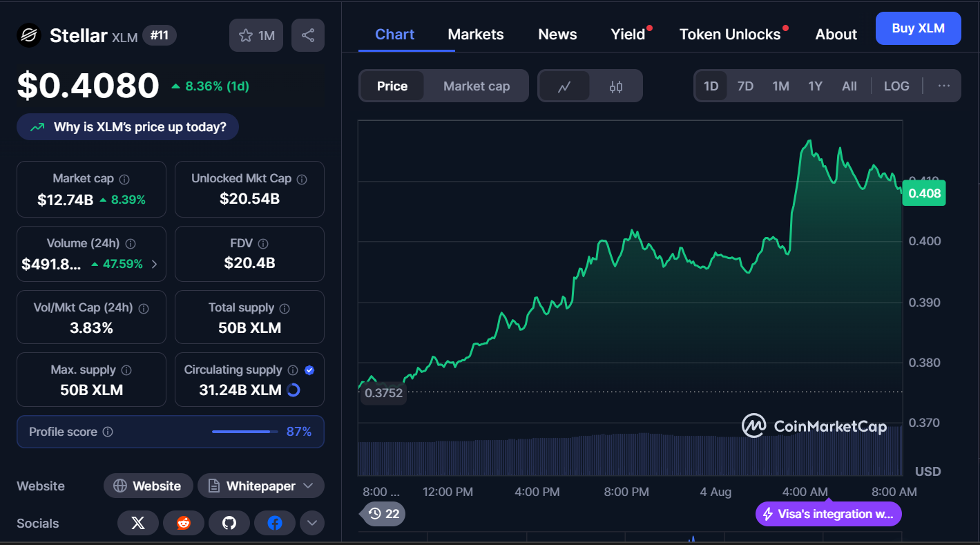Expand more social links chevron
The width and height of the screenshot is (980, 545).
click(312, 524)
